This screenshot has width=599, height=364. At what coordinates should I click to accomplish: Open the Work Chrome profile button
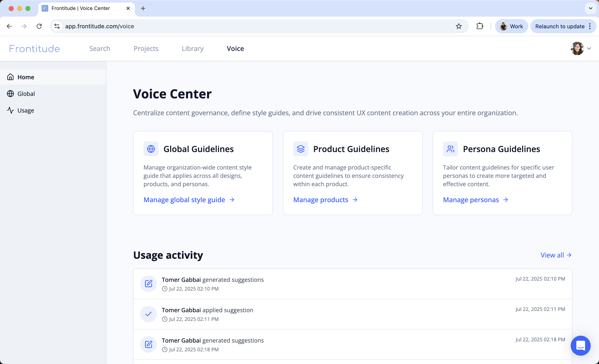[x=511, y=26]
